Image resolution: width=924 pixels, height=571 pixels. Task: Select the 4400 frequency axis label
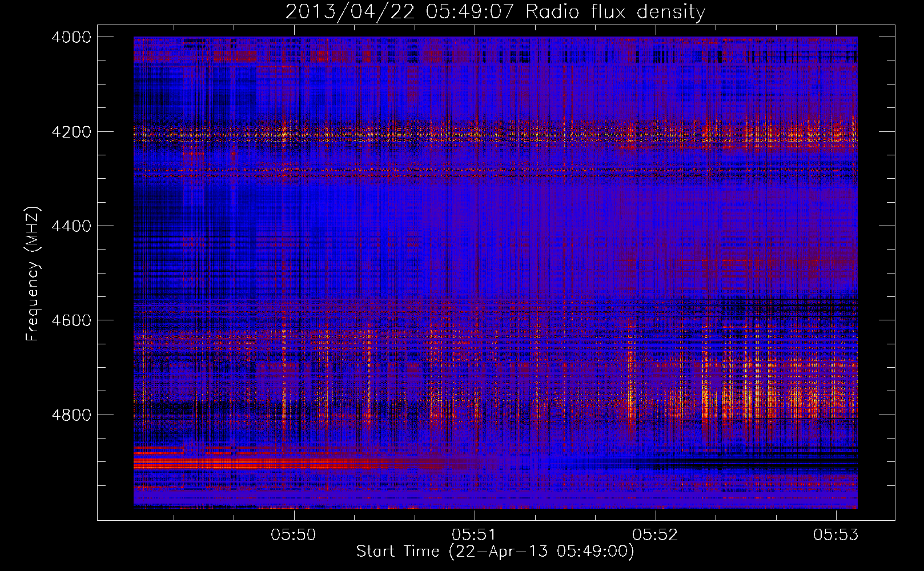coord(71,226)
